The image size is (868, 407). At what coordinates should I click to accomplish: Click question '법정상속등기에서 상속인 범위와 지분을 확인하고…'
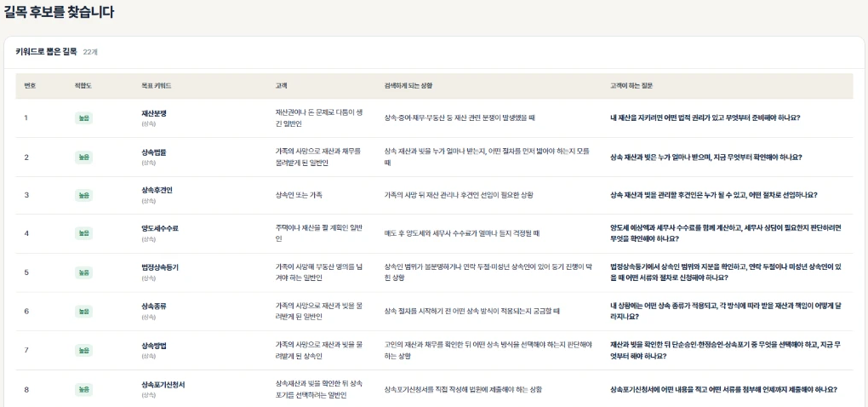[726, 272]
